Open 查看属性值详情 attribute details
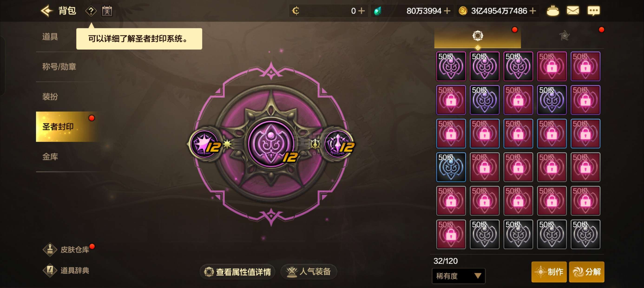The width and height of the screenshot is (644, 288). (237, 272)
